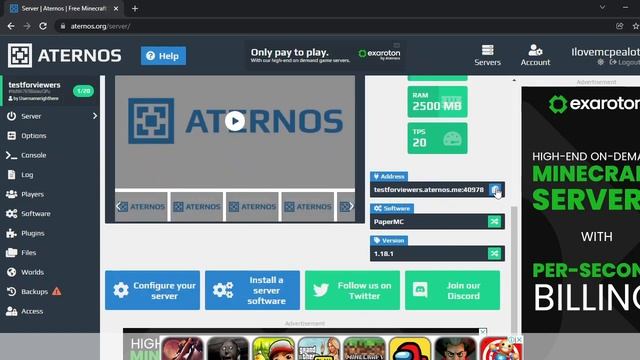Viewport: 640px width, 360px height.
Task: Click the Logout link
Action: click(x=624, y=62)
